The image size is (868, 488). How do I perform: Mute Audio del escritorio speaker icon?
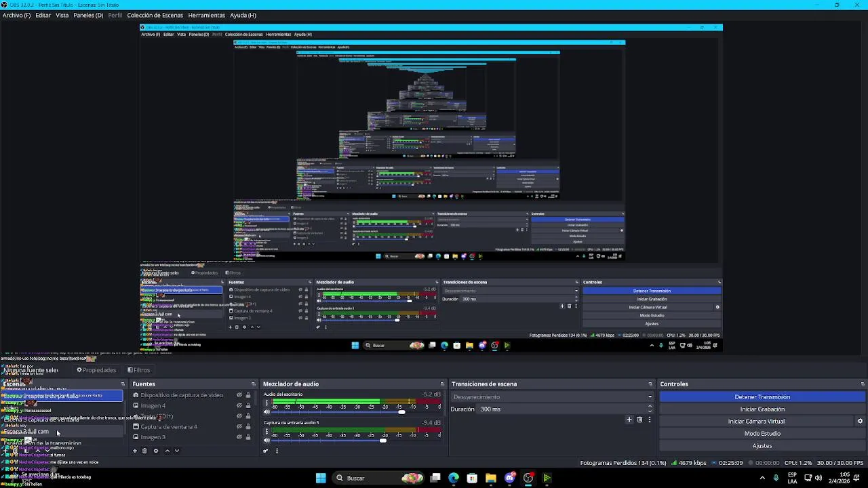pos(267,412)
